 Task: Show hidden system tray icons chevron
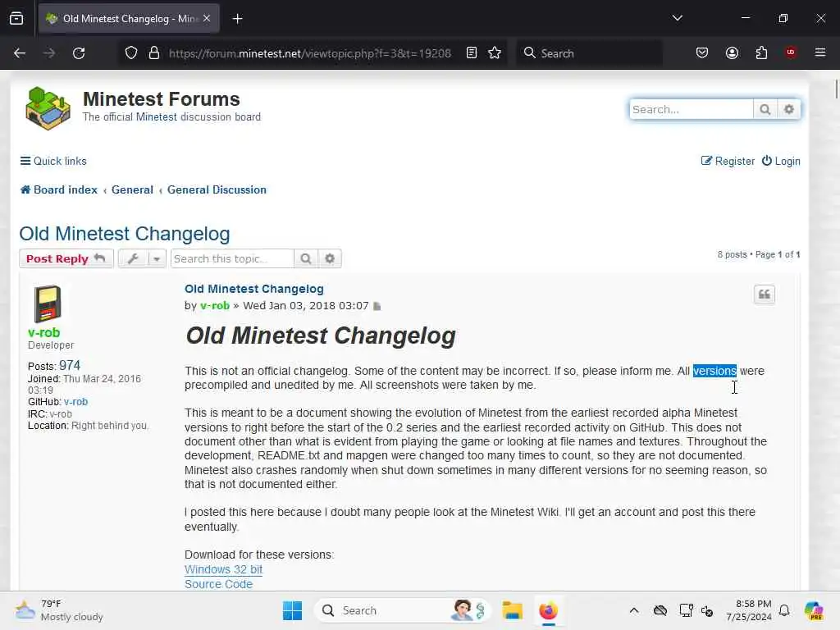(x=634, y=610)
